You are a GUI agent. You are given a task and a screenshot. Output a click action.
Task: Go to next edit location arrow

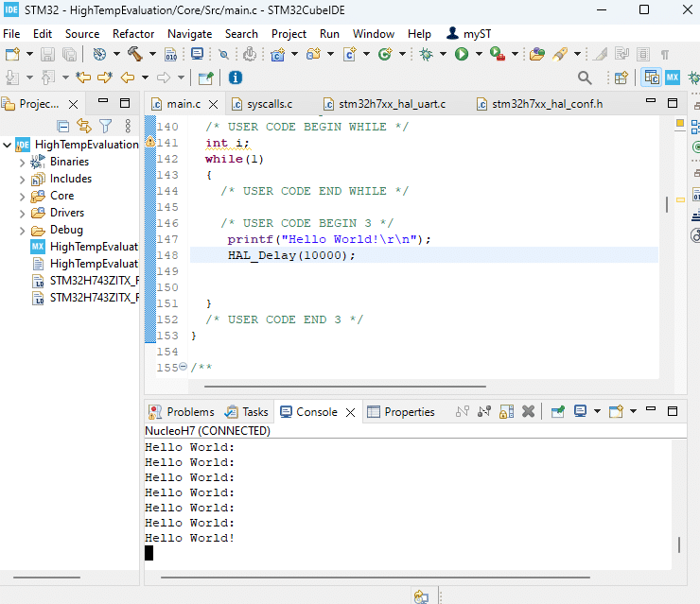click(105, 78)
